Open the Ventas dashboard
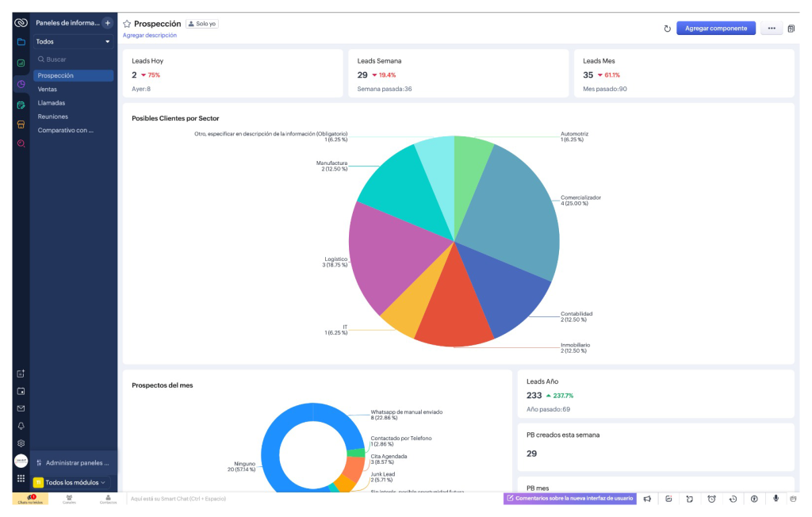Viewport: 812px width, 517px height. (x=48, y=90)
